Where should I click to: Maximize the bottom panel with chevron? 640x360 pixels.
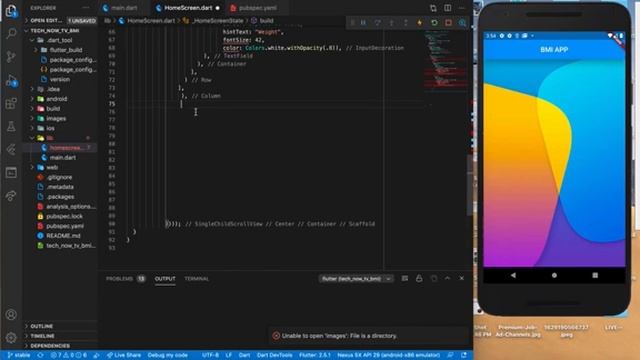tap(447, 278)
